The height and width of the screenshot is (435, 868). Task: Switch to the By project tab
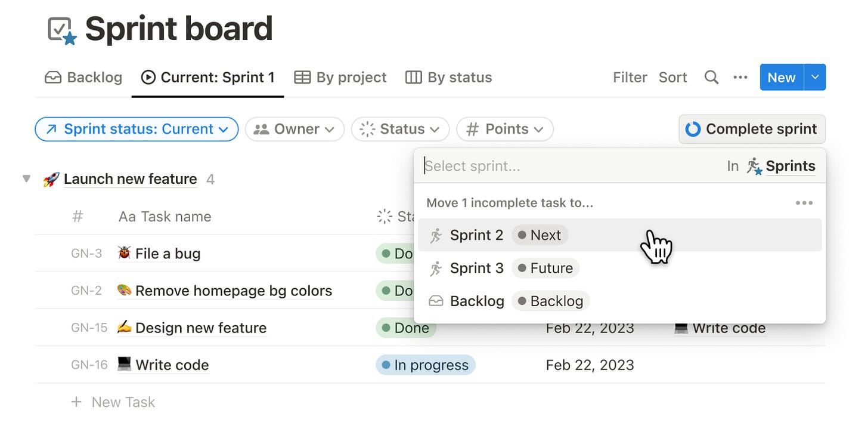pyautogui.click(x=340, y=78)
